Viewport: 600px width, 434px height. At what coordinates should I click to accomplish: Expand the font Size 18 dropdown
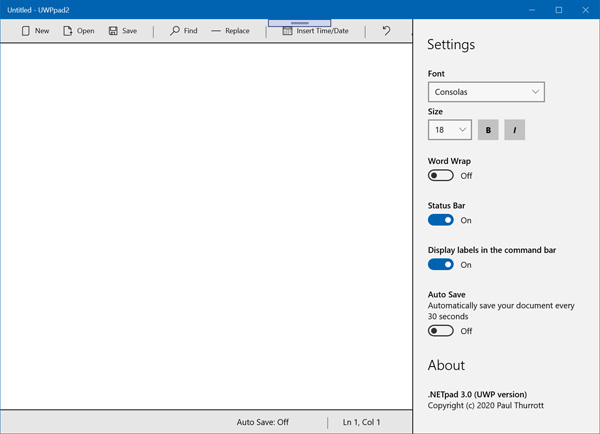[449, 130]
